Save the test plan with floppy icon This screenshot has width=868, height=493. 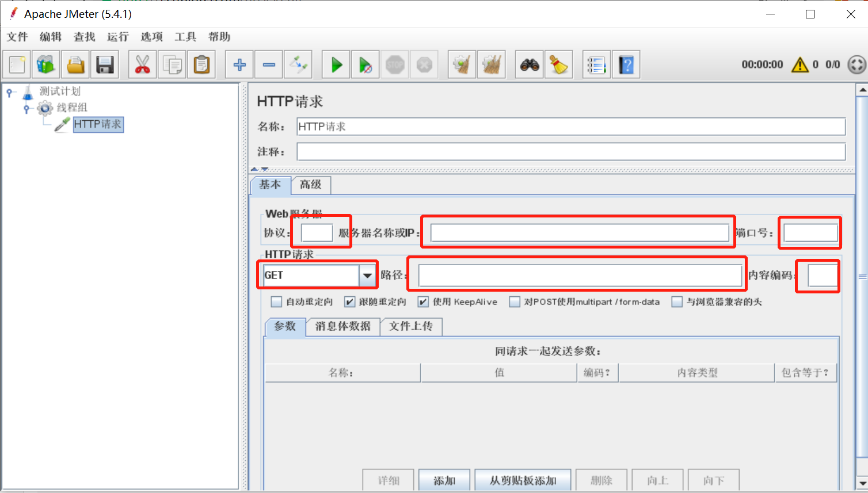(x=105, y=64)
